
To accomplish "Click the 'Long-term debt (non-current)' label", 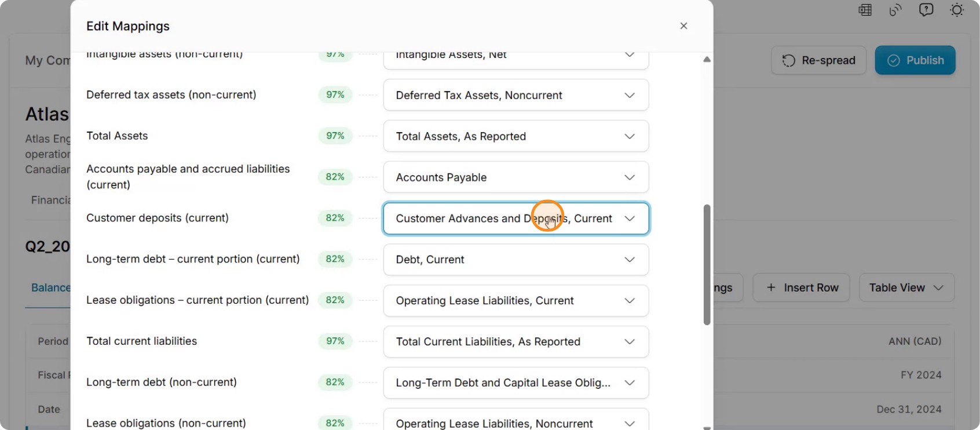I will (x=162, y=382).
